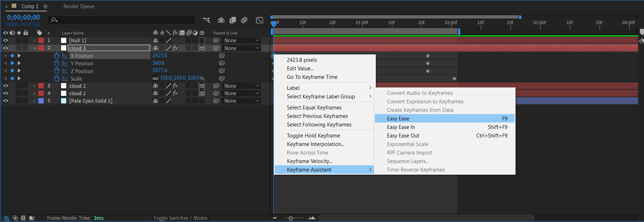Screen dimensions: 644x222
Task: Toggle visibility of Pale Cyan Solid 1
Action: (6, 101)
